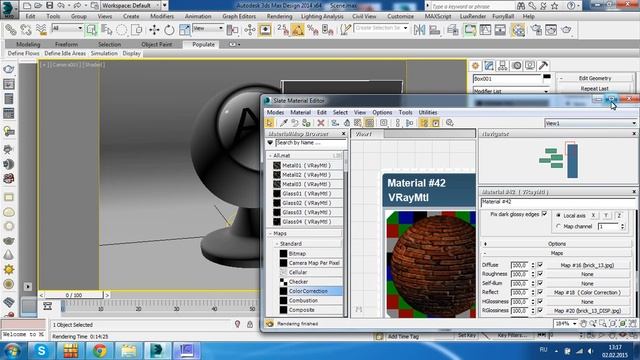Click the Align tool icon
This screenshot has height=360, width=640.
point(435,30)
